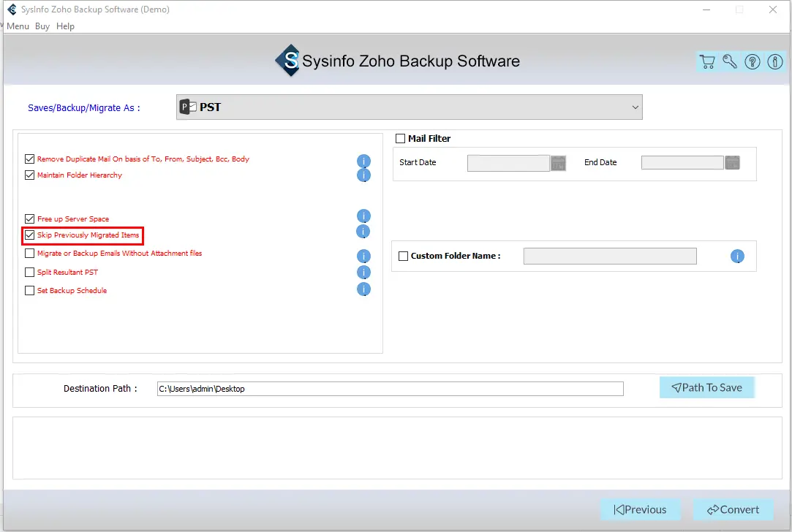Show info for Free up Server Space
The height and width of the screenshot is (532, 792).
(x=363, y=216)
